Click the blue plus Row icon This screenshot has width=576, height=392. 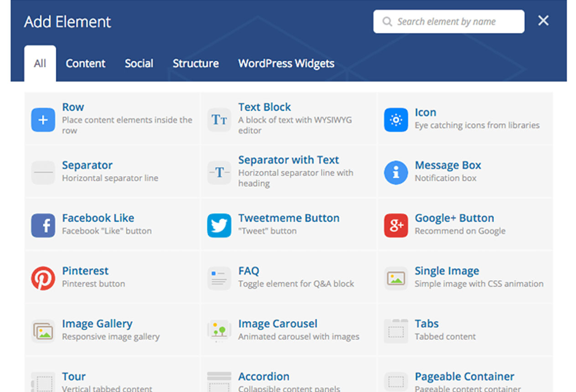click(x=43, y=120)
